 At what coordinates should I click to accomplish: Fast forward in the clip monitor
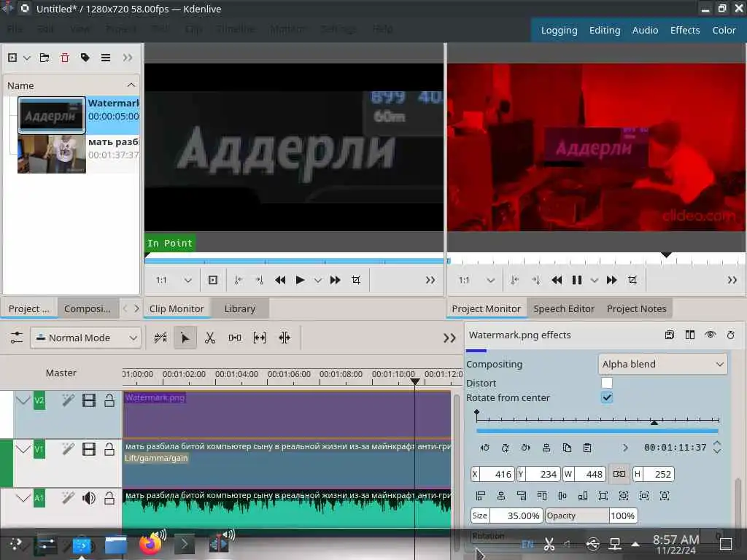336,280
